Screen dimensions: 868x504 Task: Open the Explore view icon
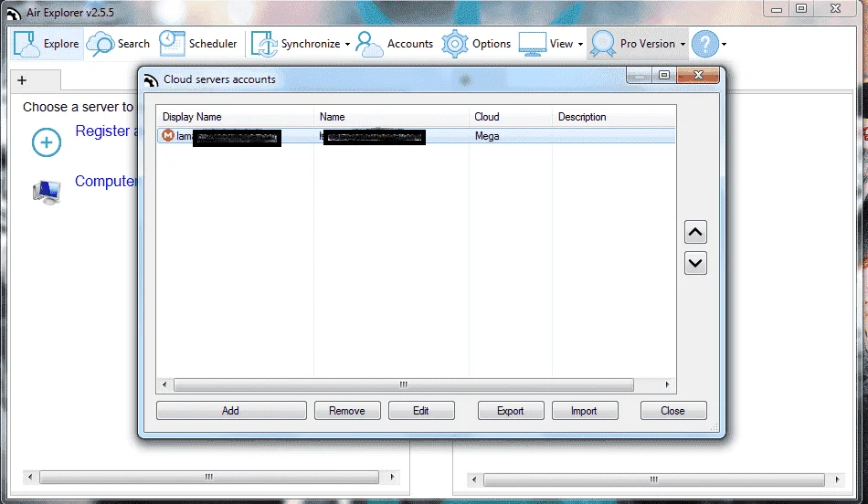(x=26, y=44)
